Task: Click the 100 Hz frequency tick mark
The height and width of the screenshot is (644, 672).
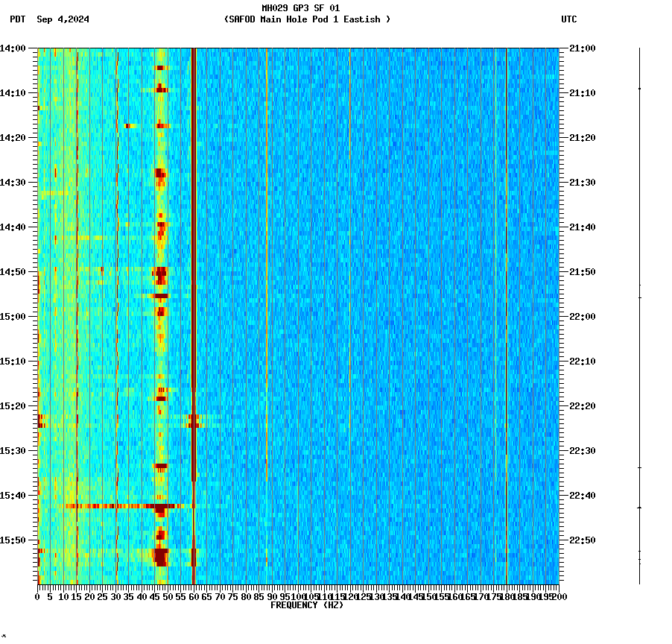Action: 297,590
